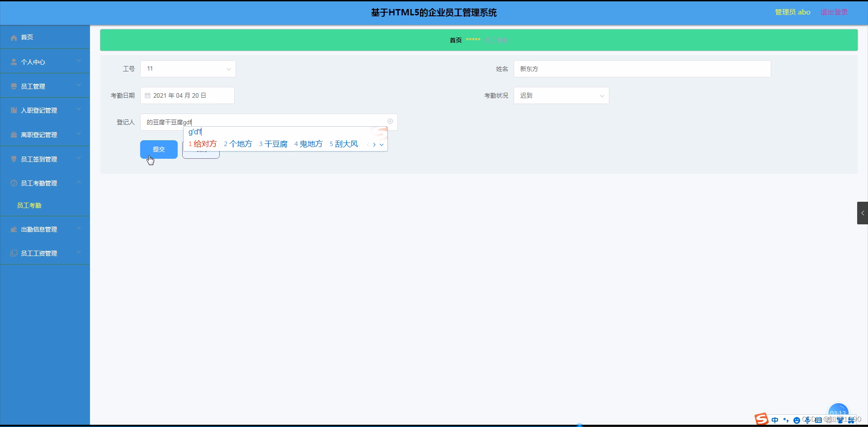Image resolution: width=868 pixels, height=427 pixels.
Task: Open 入职登记管理 via its book icon
Action: [x=14, y=110]
